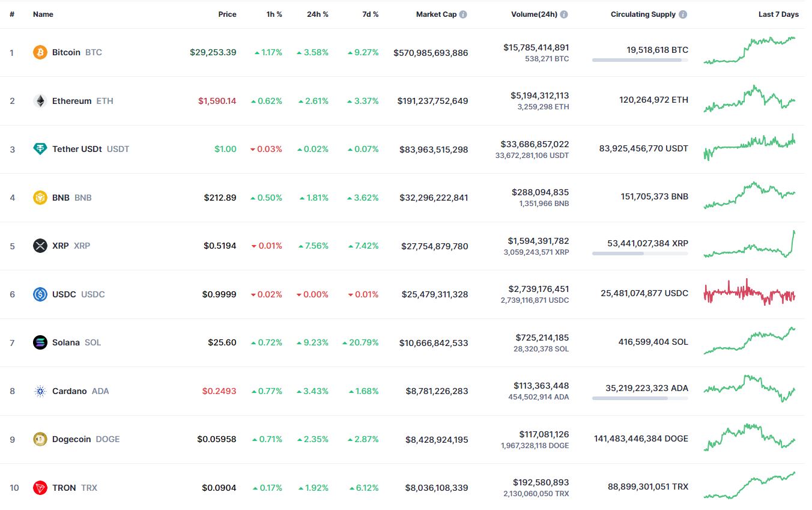Open the Cardano ADA coin page
This screenshot has height=510, width=812.
click(70, 391)
